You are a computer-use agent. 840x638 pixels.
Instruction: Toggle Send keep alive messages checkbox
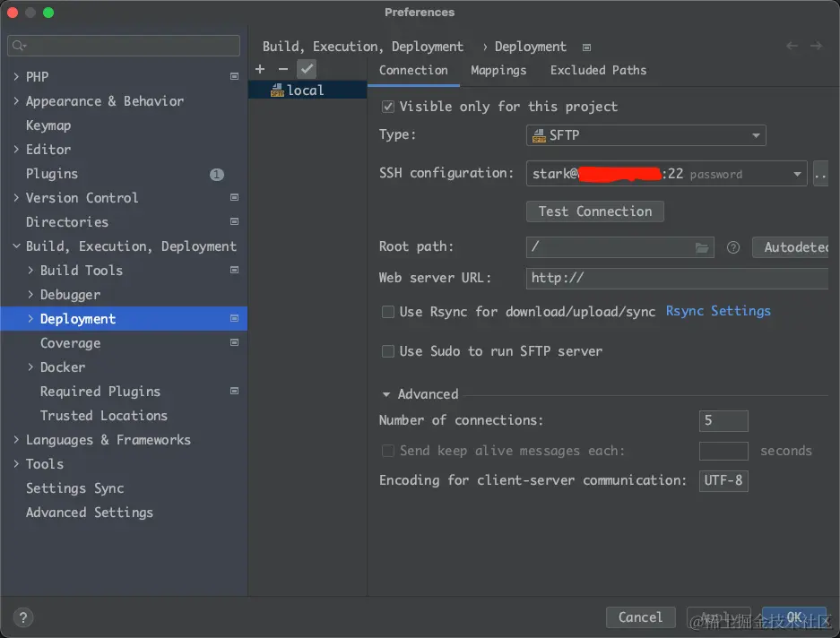tap(388, 451)
